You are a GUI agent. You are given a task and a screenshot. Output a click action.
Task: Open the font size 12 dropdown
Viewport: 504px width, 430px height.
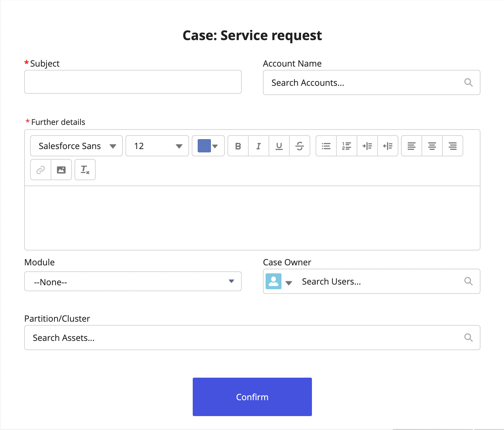157,146
